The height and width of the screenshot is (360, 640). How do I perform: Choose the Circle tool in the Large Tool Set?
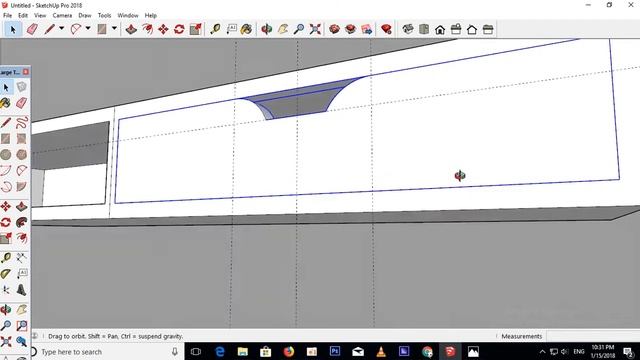(x=5, y=155)
